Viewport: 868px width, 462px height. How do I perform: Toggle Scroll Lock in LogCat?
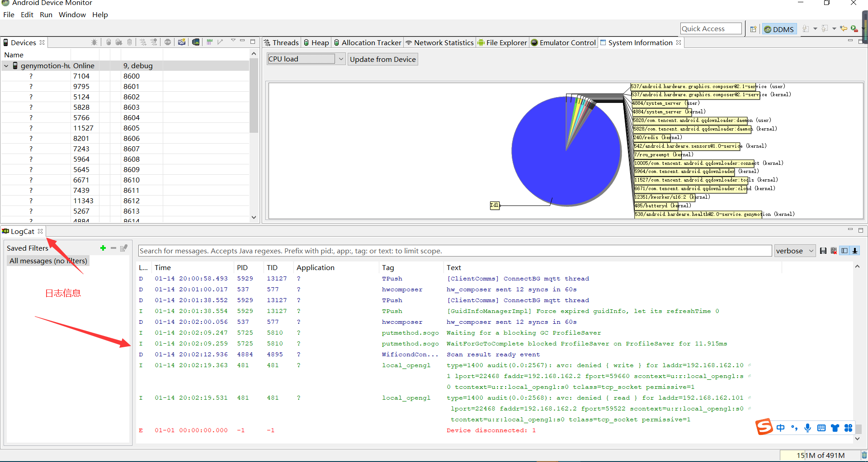pyautogui.click(x=855, y=251)
